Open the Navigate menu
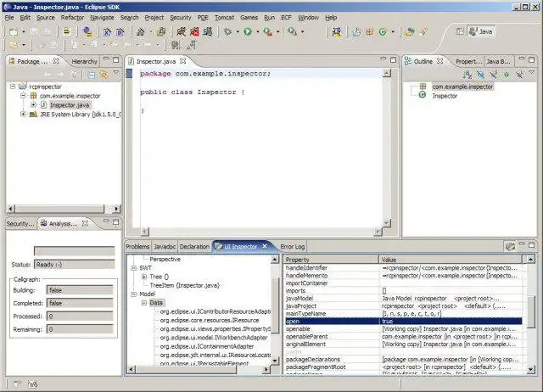 coord(102,17)
